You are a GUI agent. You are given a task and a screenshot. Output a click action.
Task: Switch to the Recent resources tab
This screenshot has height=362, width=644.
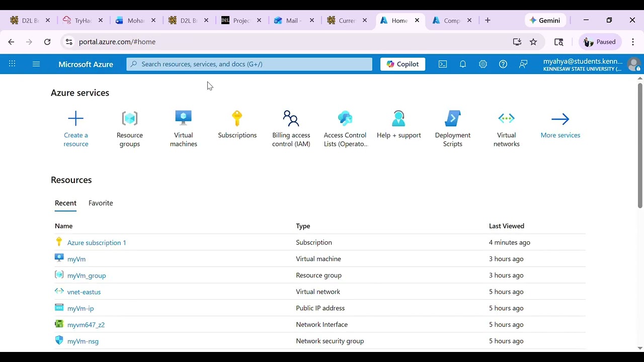[x=65, y=203]
